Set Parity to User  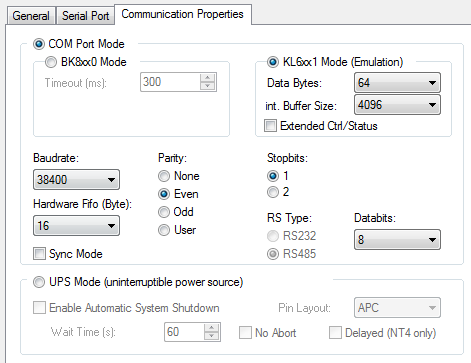click(x=164, y=230)
